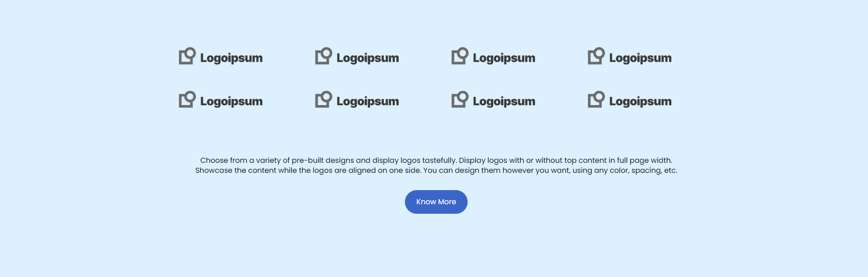Select the icon mark of the bottom-right Logoipsum logo
The height and width of the screenshot is (277, 868).
click(596, 100)
